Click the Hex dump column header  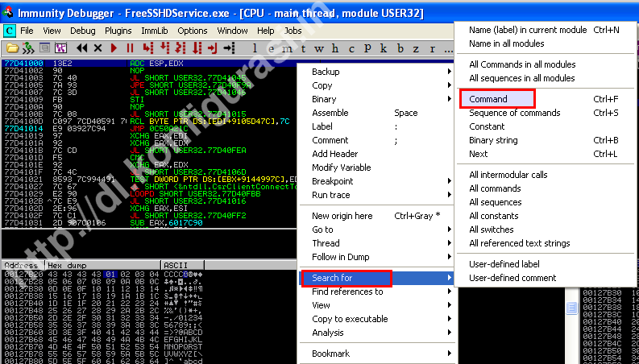(x=103, y=265)
